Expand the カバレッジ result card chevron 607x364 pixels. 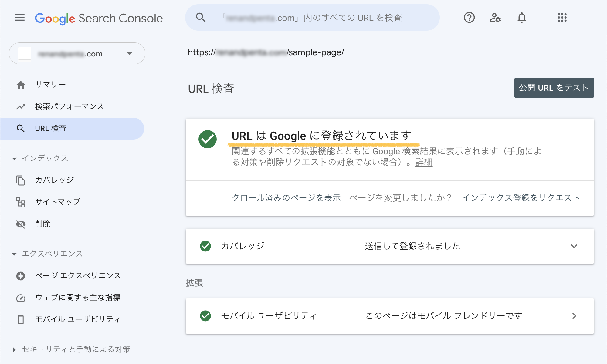574,246
